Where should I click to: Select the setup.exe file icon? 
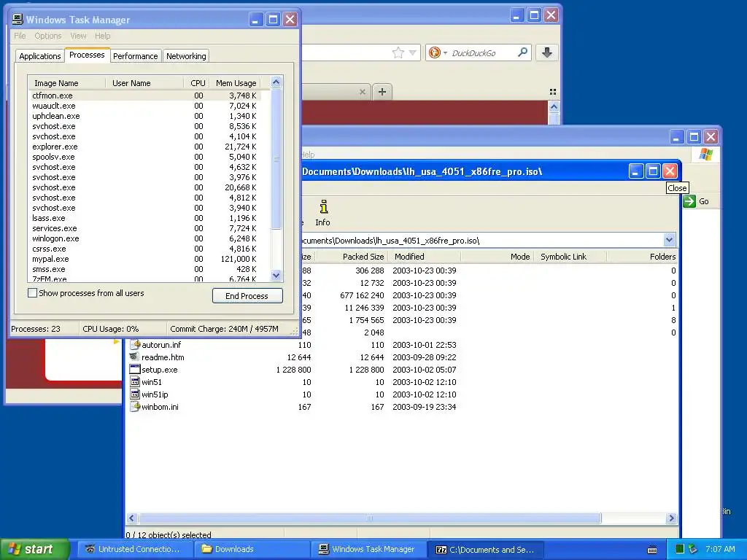[x=135, y=370]
